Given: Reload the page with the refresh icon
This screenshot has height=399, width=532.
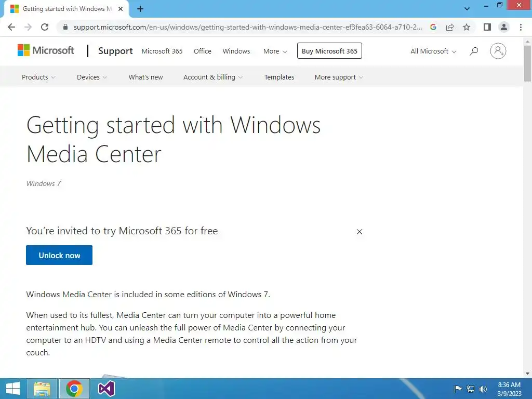Looking at the screenshot, I should (45, 27).
